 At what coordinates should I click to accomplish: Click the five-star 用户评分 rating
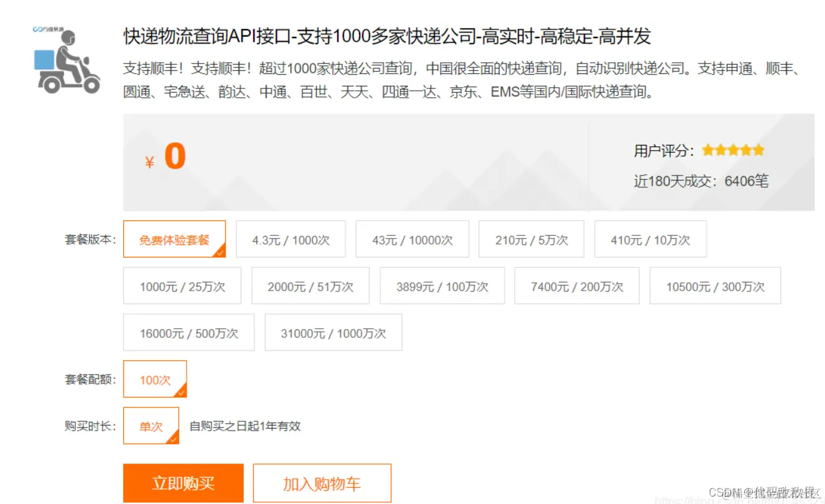733,150
